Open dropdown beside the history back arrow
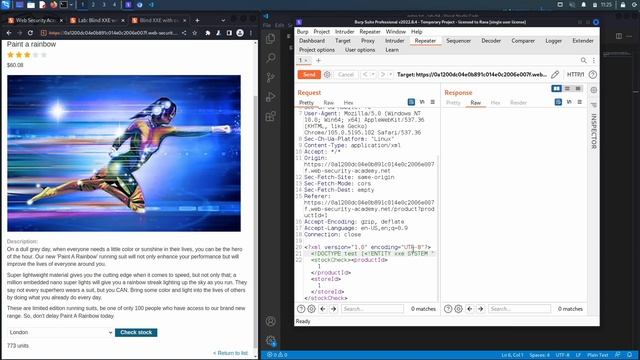The width and height of the screenshot is (640, 360). click(x=373, y=75)
